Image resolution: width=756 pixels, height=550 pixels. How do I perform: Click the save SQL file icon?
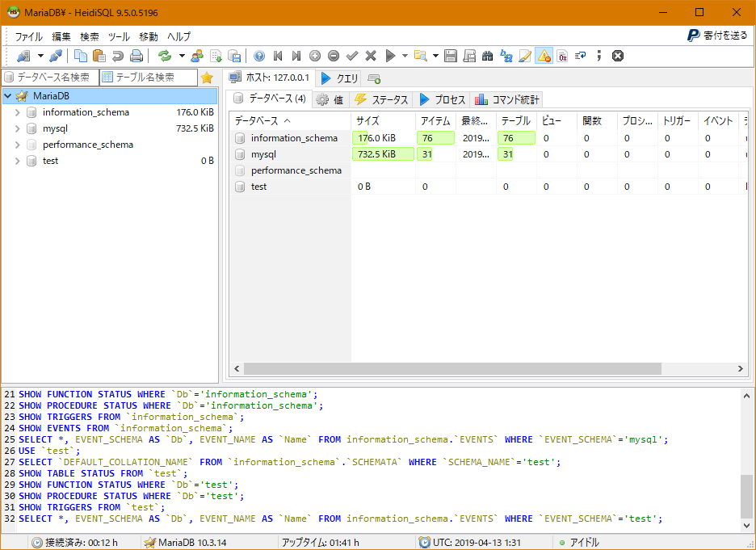[451, 56]
